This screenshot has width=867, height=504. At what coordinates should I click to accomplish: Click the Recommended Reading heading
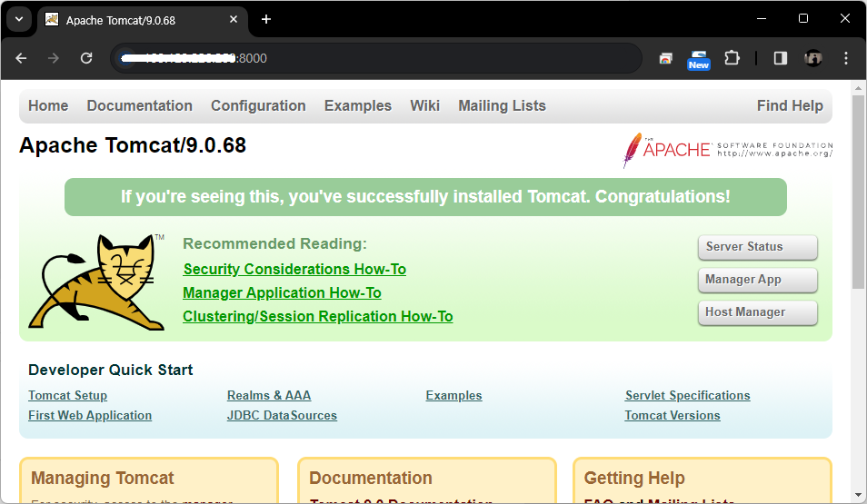click(274, 243)
